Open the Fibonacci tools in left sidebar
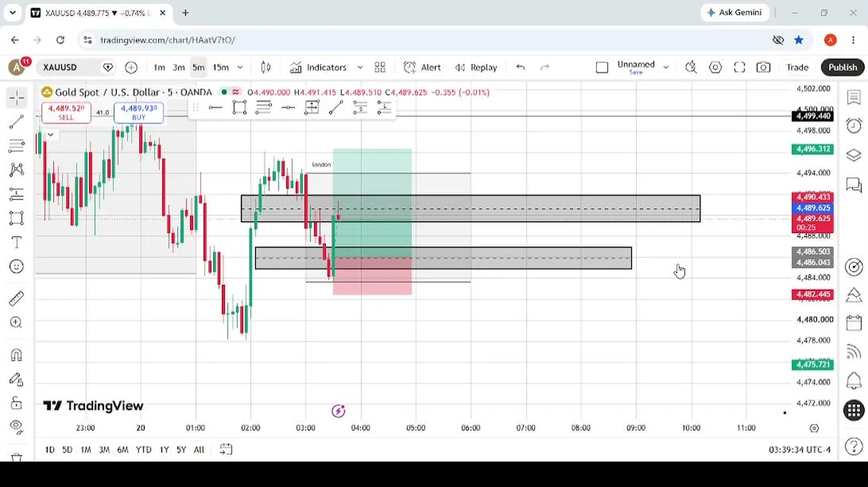The image size is (868, 487). click(17, 146)
